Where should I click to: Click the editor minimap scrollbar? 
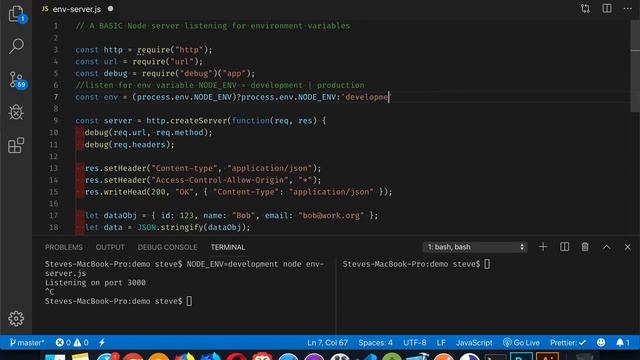(x=635, y=65)
